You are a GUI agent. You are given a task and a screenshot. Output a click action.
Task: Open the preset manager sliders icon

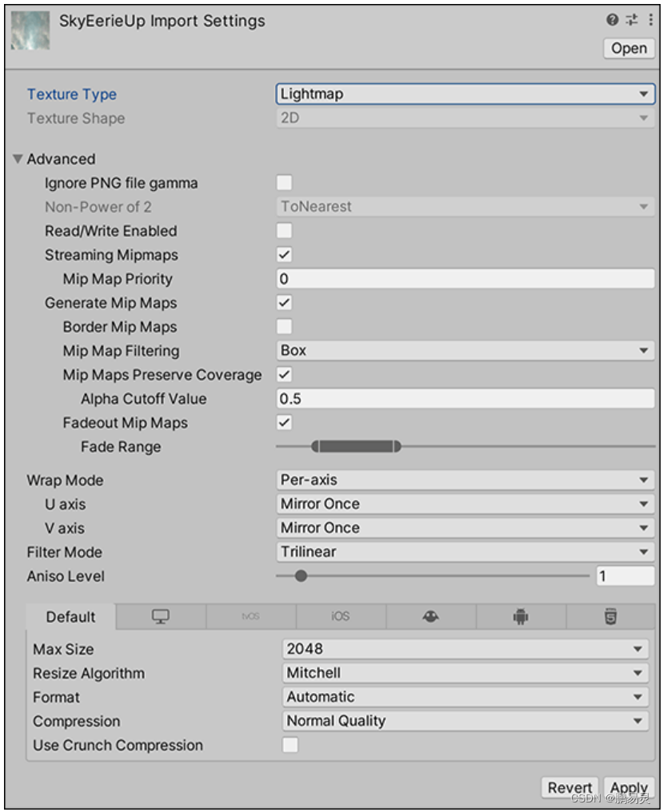point(630,19)
